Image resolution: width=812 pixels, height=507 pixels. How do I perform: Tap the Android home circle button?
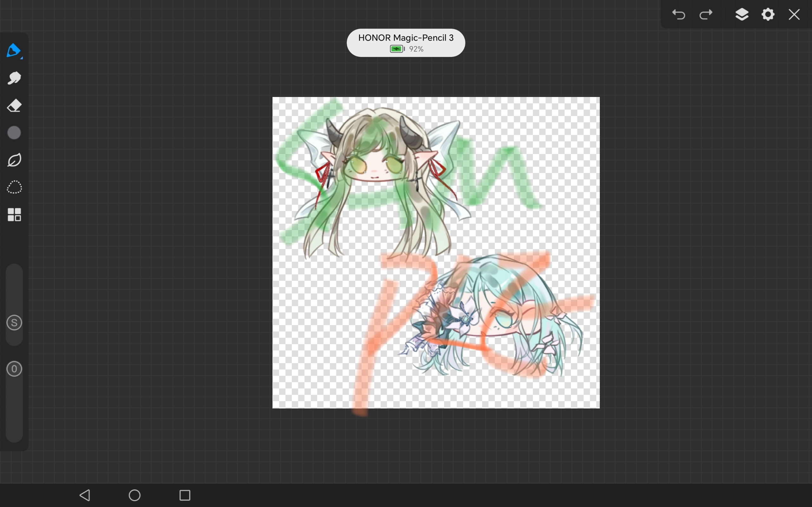[134, 495]
